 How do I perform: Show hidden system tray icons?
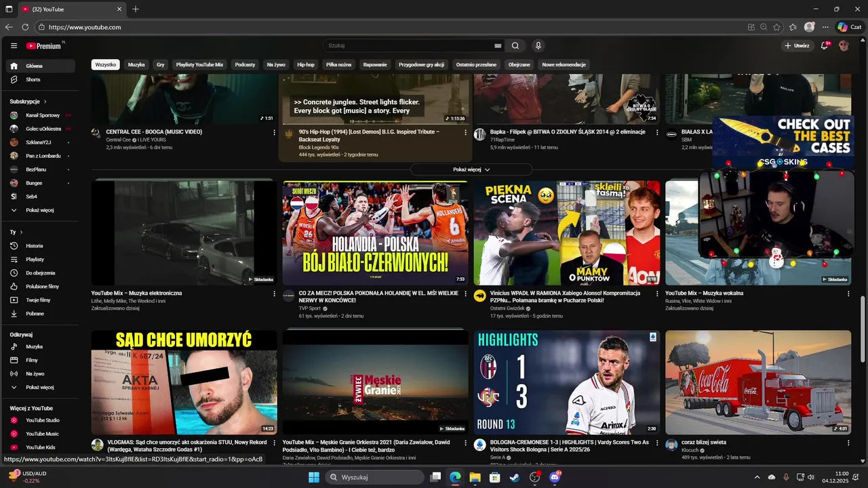pos(758,477)
